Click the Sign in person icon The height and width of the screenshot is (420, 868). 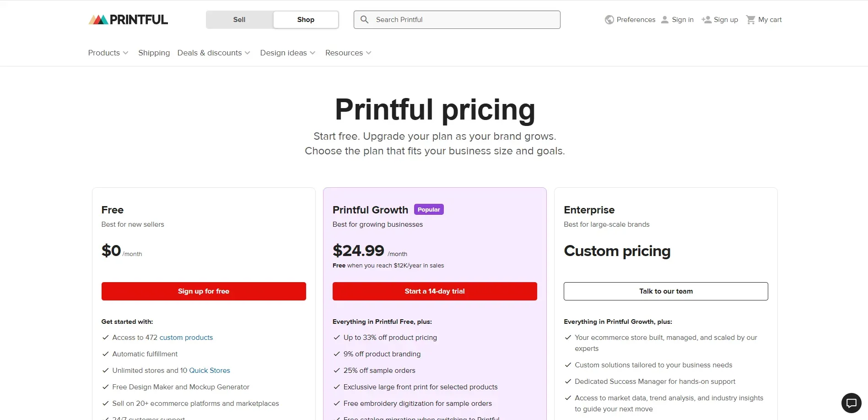tap(664, 19)
